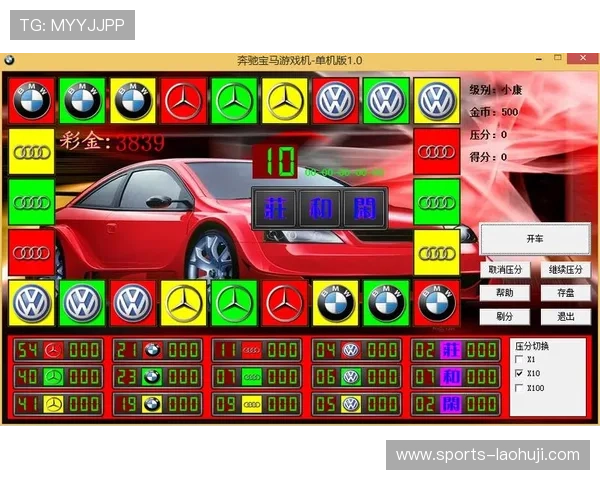600x480 pixels.
Task: Bet on yellow Mercedes with odds 41
Action: click(53, 404)
